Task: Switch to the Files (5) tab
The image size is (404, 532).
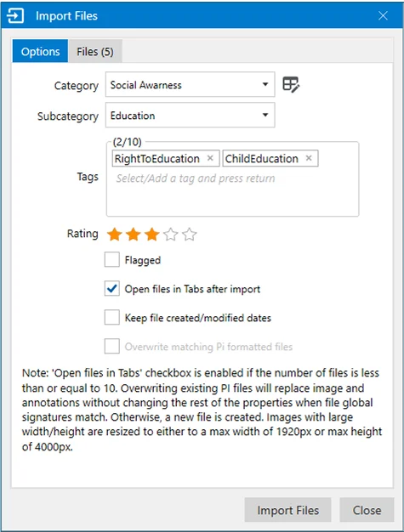Action: tap(95, 51)
